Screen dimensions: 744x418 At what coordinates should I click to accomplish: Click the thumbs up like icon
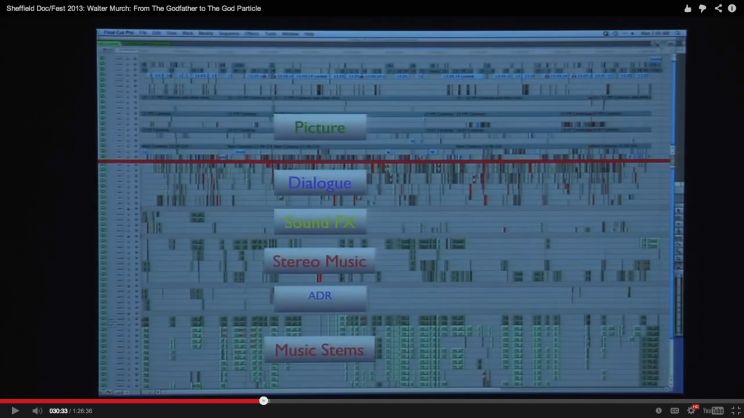tap(688, 7)
